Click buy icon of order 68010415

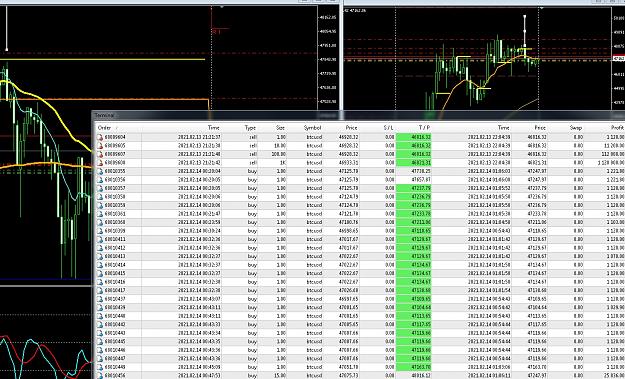coord(100,273)
